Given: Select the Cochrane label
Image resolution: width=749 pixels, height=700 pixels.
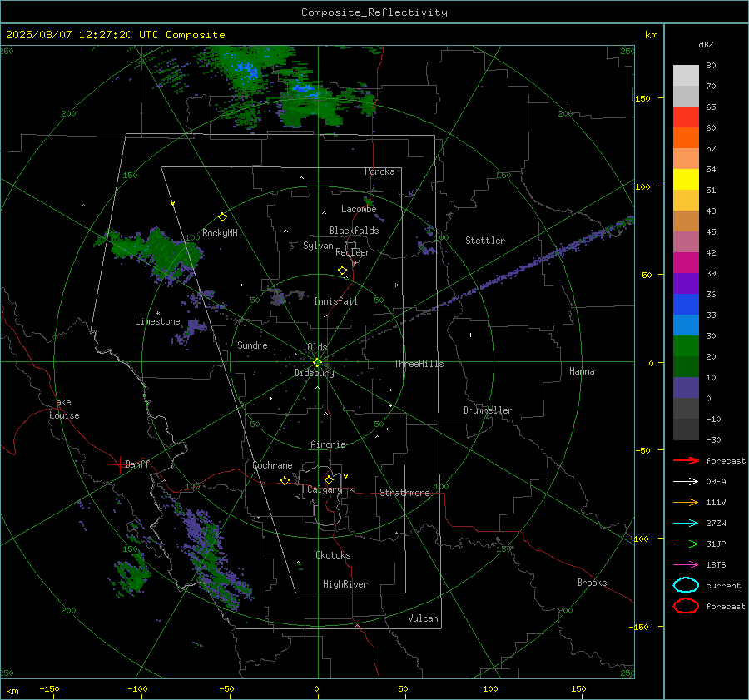Looking at the screenshot, I should point(272,466).
